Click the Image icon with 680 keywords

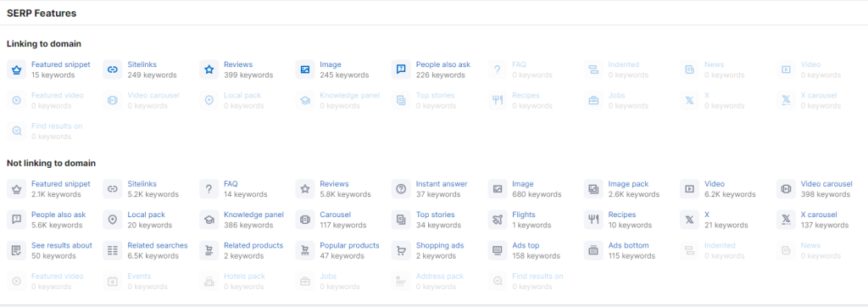[498, 189]
